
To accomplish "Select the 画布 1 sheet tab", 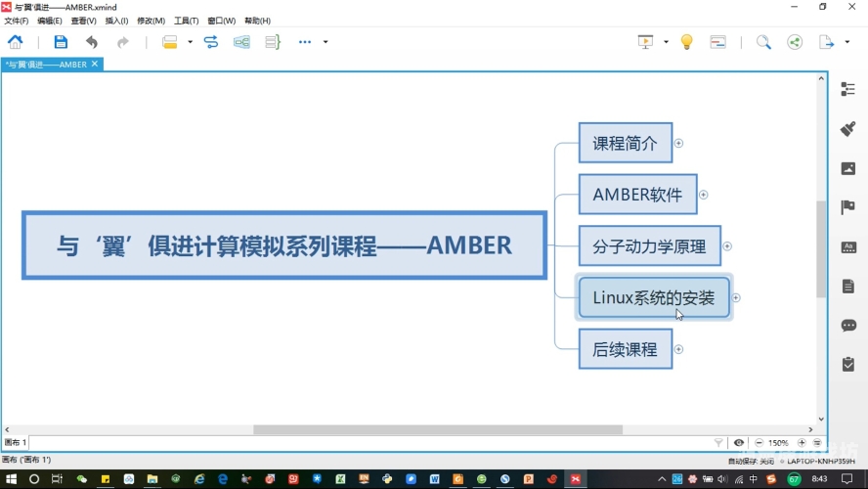I will pyautogui.click(x=16, y=442).
